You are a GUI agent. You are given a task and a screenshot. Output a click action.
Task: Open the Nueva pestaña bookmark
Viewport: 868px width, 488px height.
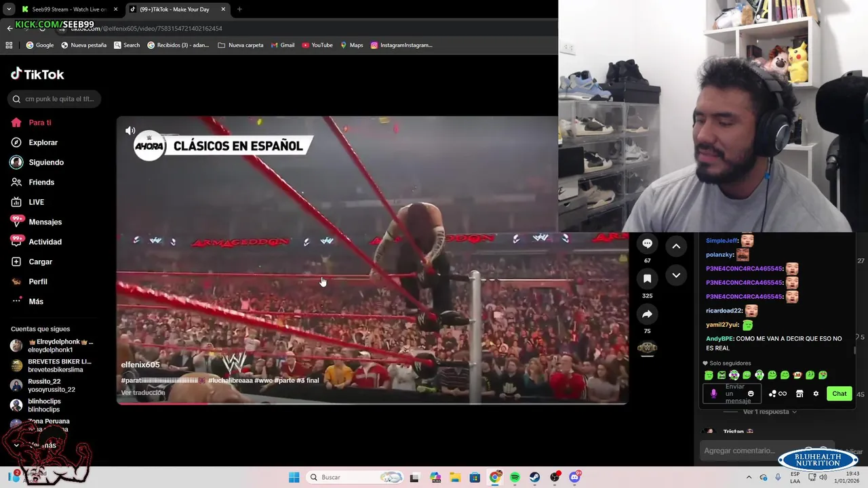[83, 45]
